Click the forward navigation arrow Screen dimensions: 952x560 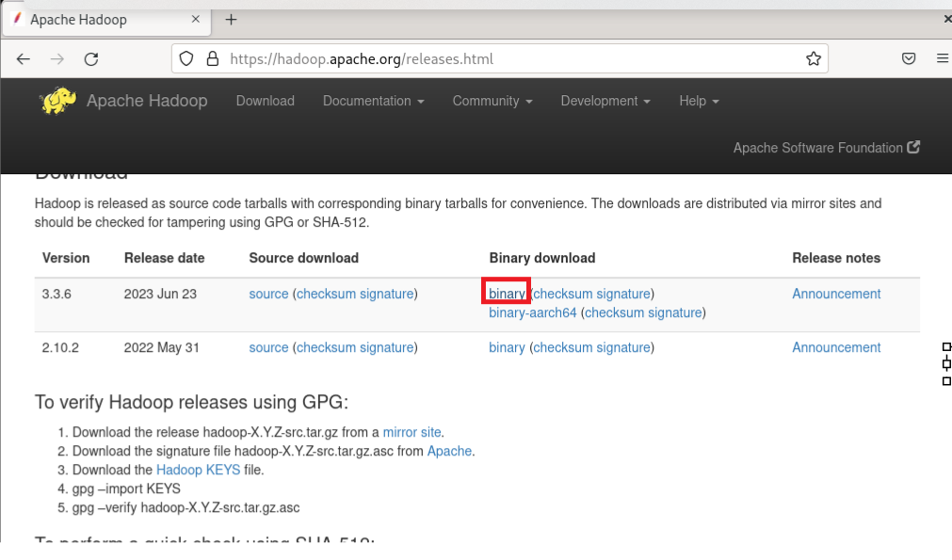tap(57, 59)
